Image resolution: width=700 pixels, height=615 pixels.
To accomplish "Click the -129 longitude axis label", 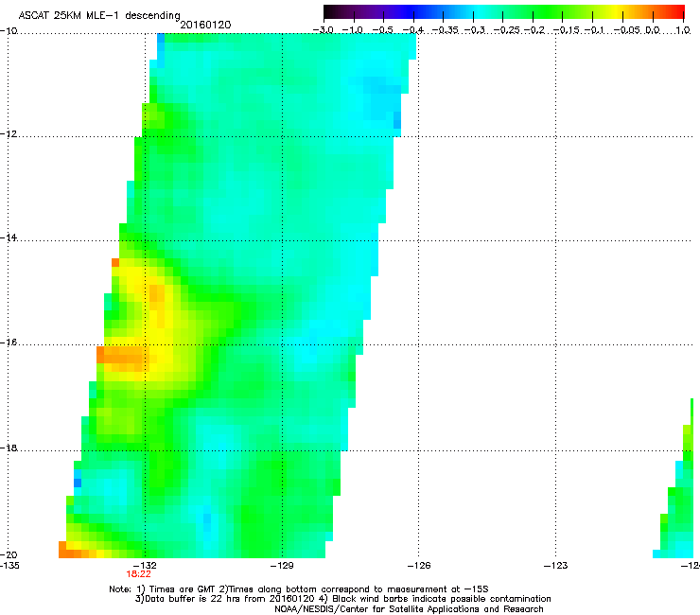I will click(x=282, y=566).
